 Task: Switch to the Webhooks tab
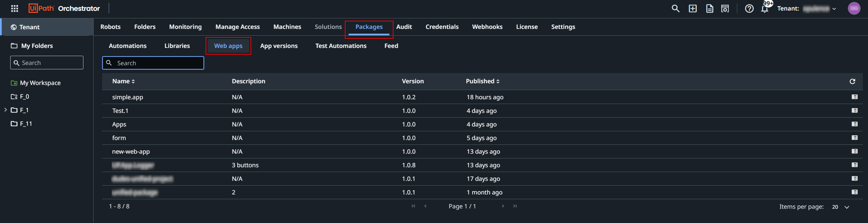(x=487, y=27)
